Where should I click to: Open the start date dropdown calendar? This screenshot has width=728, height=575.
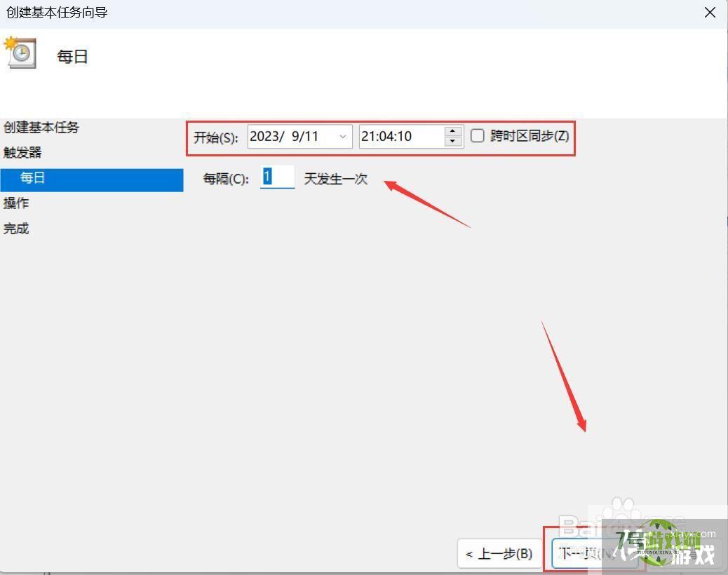[x=343, y=137]
